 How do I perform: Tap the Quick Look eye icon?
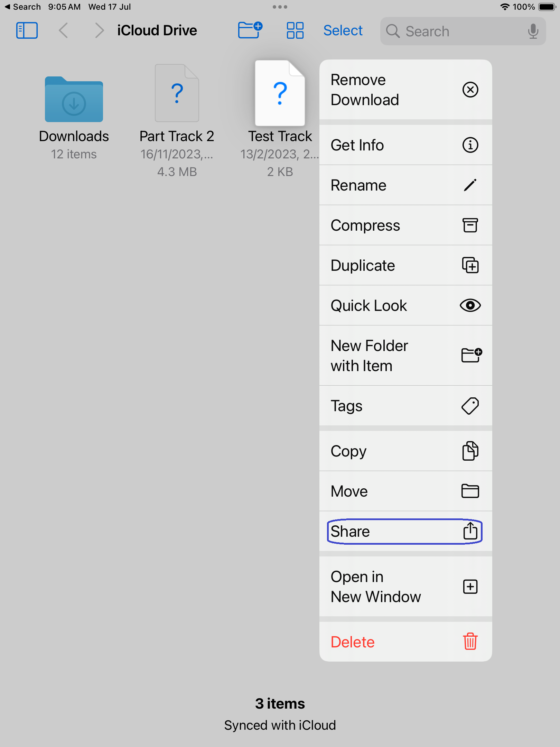[x=471, y=305]
